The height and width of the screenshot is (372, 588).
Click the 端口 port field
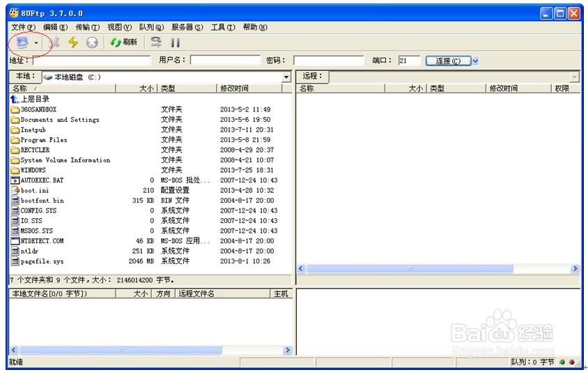[x=409, y=61]
